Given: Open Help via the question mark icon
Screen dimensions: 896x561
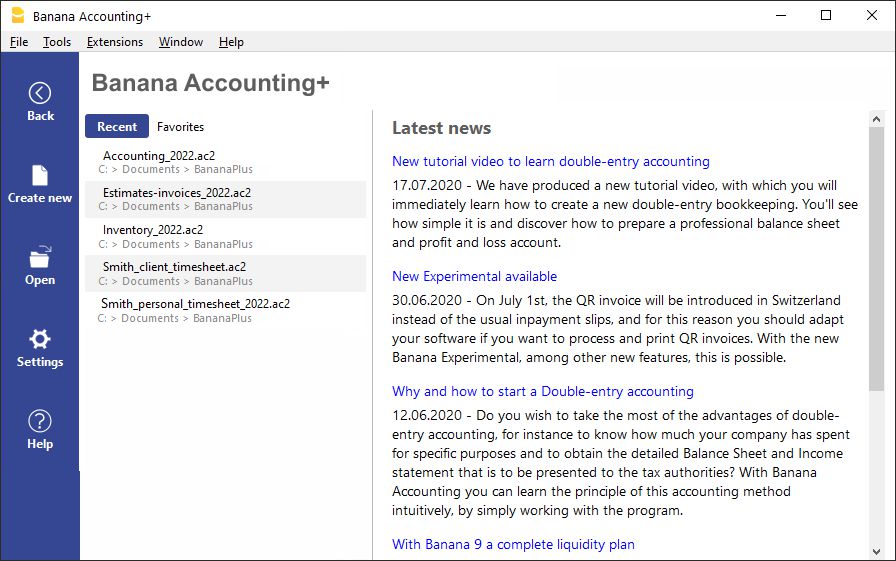Looking at the screenshot, I should tap(40, 421).
